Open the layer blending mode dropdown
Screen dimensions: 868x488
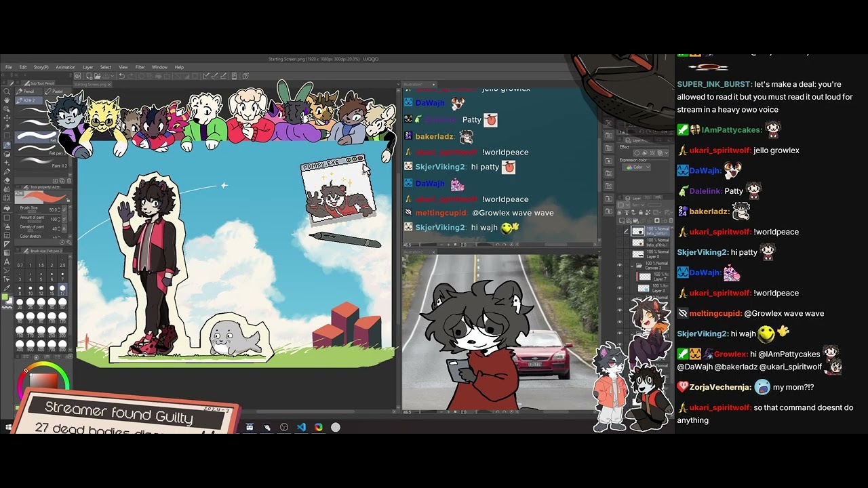click(637, 205)
